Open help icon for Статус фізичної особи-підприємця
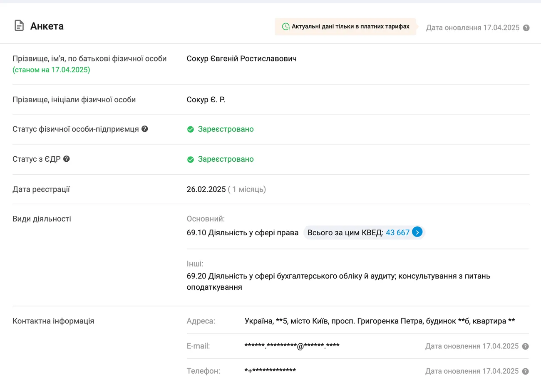This screenshot has width=541, height=392. (145, 129)
